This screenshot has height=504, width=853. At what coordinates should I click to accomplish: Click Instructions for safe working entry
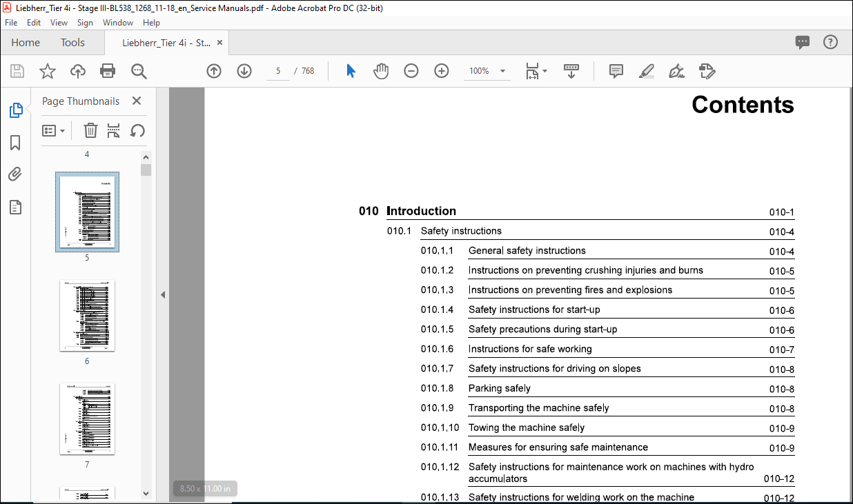click(530, 349)
